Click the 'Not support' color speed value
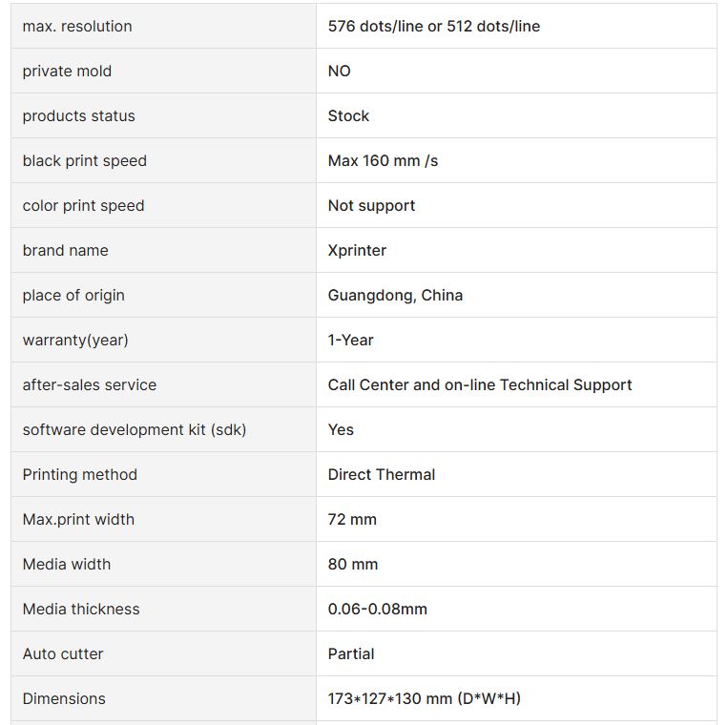 pos(371,205)
